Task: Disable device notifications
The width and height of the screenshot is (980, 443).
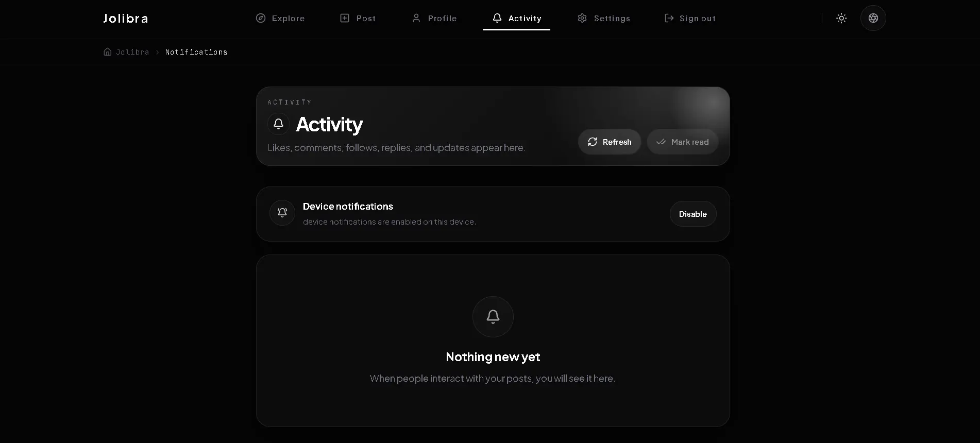Action: point(693,214)
